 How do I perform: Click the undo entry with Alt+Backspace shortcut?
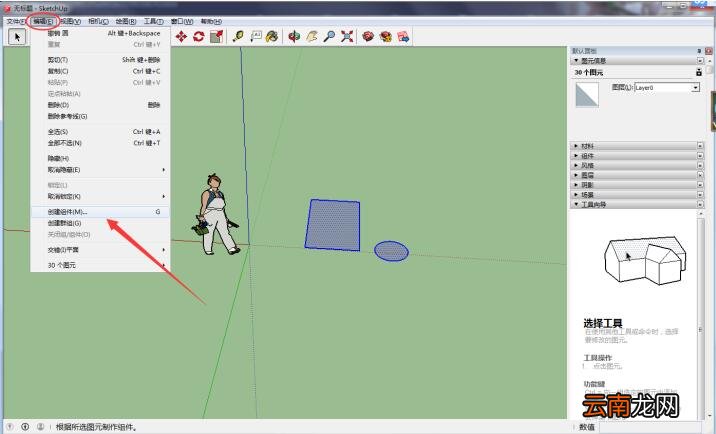click(x=100, y=33)
